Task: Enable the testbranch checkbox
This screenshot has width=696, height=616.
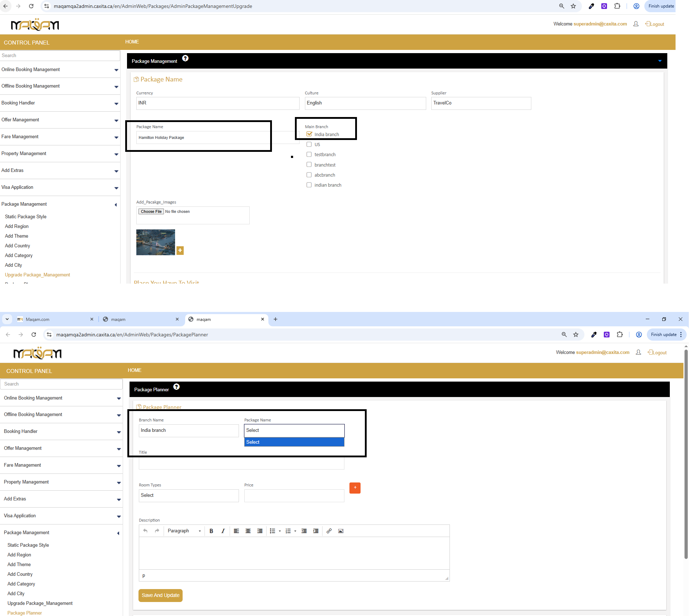Action: (x=309, y=154)
